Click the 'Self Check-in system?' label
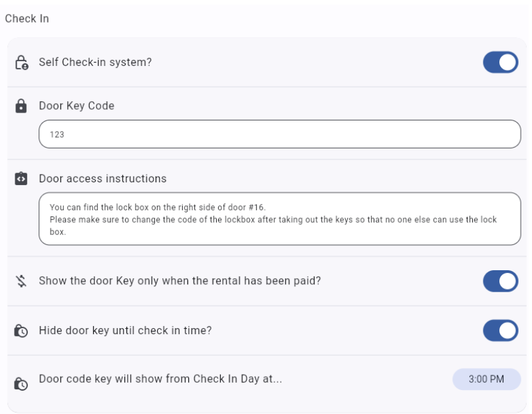 pyautogui.click(x=95, y=63)
